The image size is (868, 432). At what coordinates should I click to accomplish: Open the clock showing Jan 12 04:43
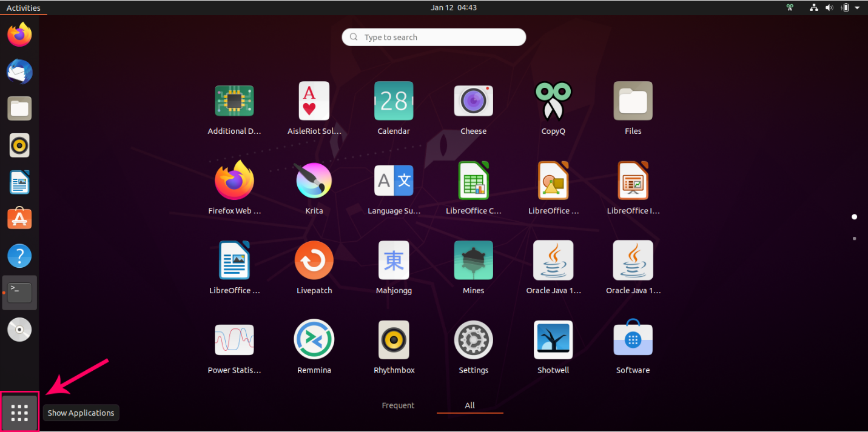(x=454, y=8)
